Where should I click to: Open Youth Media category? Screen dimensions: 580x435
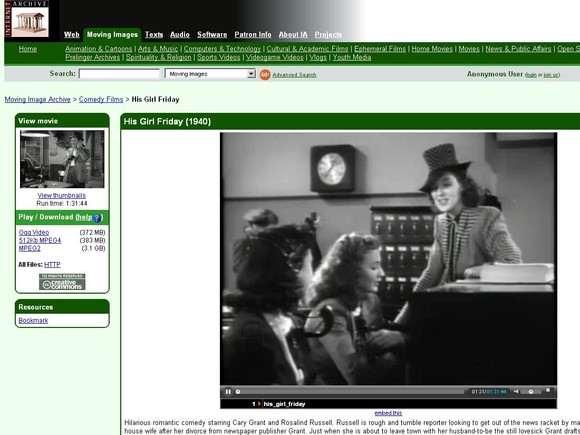[352, 57]
